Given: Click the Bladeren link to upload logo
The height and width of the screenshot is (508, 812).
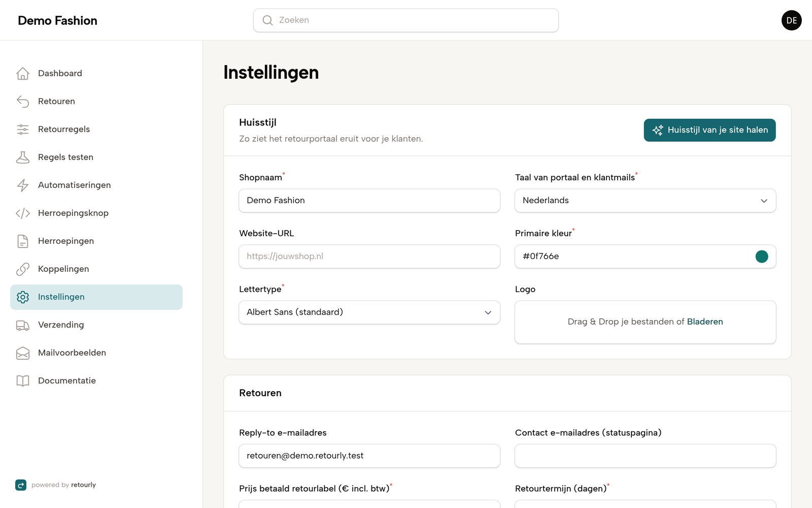Looking at the screenshot, I should [705, 322].
